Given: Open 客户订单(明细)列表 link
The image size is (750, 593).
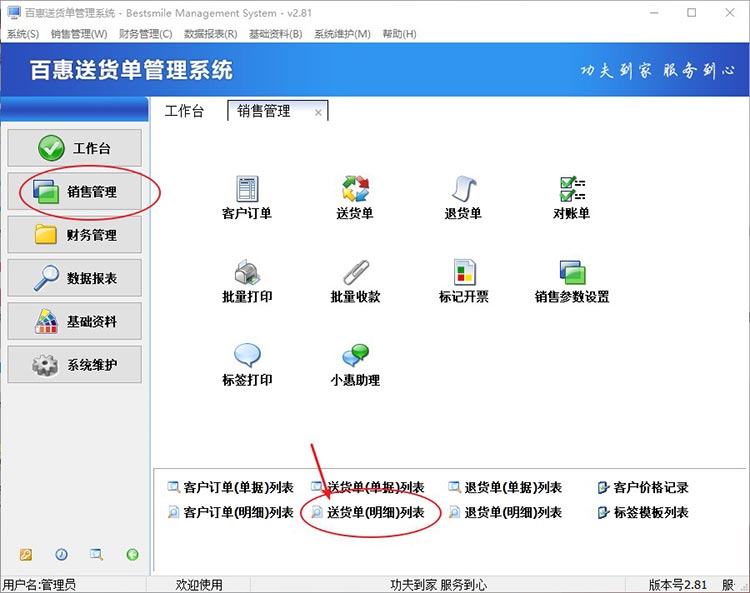Looking at the screenshot, I should pos(230,512).
